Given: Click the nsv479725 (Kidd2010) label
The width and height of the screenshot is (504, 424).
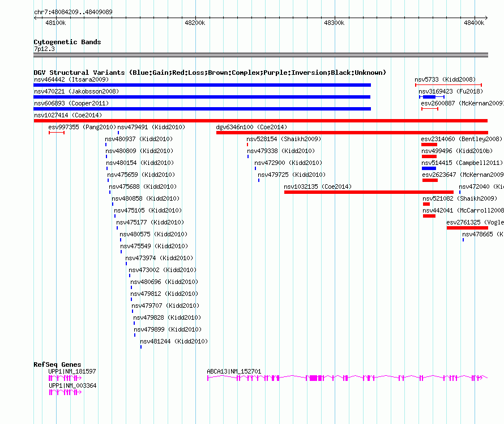Looking at the screenshot, I should click(292, 175).
